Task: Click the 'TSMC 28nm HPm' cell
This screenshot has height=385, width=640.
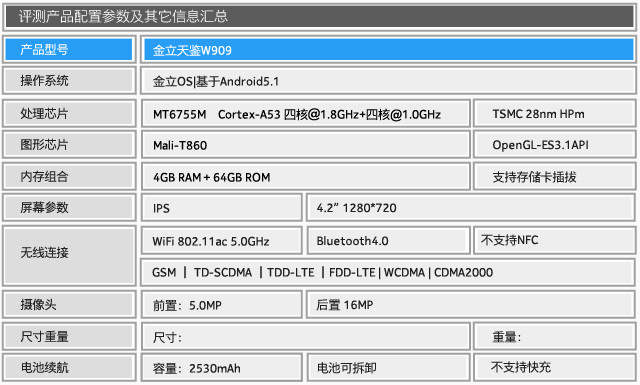Action: coord(555,113)
